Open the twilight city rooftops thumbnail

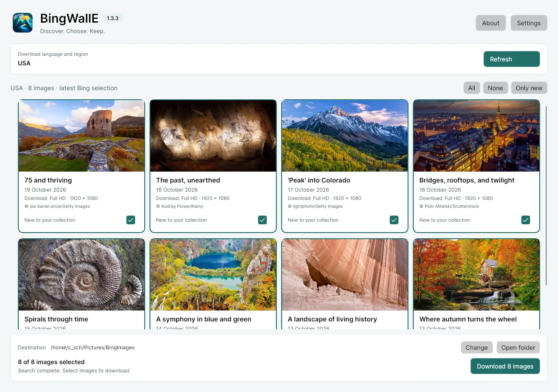tap(476, 136)
